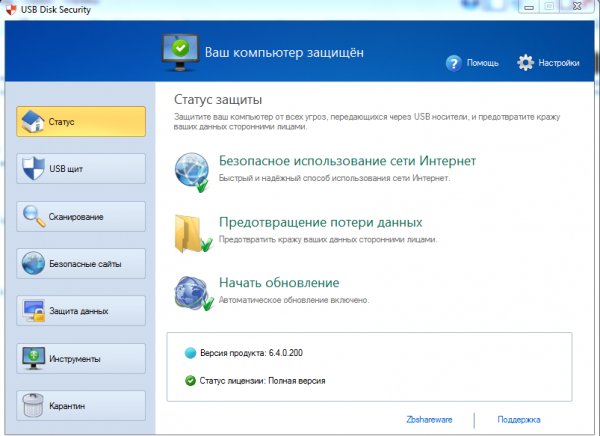The image size is (600, 436).
Task: Click text Автоматическое обновление включено
Action: (294, 300)
